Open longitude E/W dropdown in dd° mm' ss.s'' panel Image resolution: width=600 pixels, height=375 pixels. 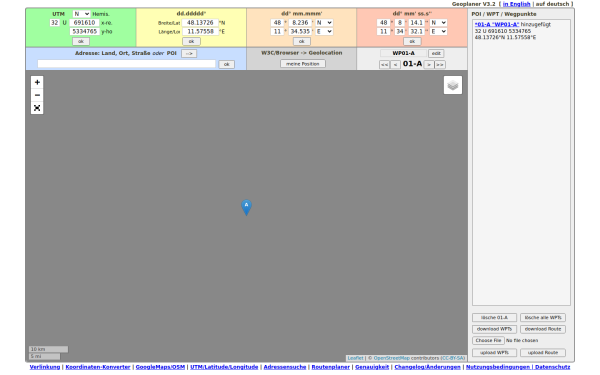click(439, 31)
